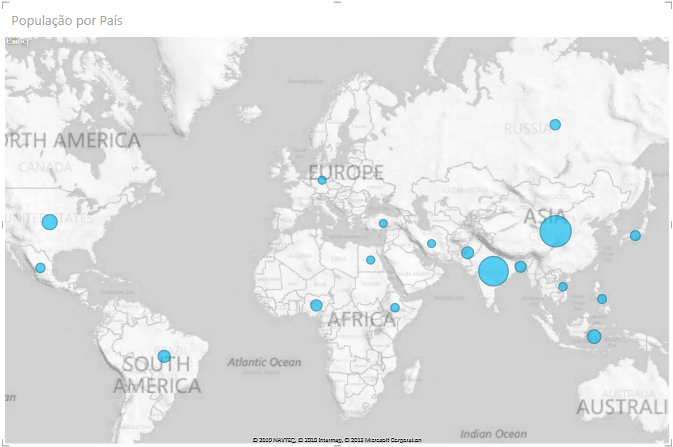The height and width of the screenshot is (447, 673).
Task: Click the Egypt bubble
Action: point(370,260)
